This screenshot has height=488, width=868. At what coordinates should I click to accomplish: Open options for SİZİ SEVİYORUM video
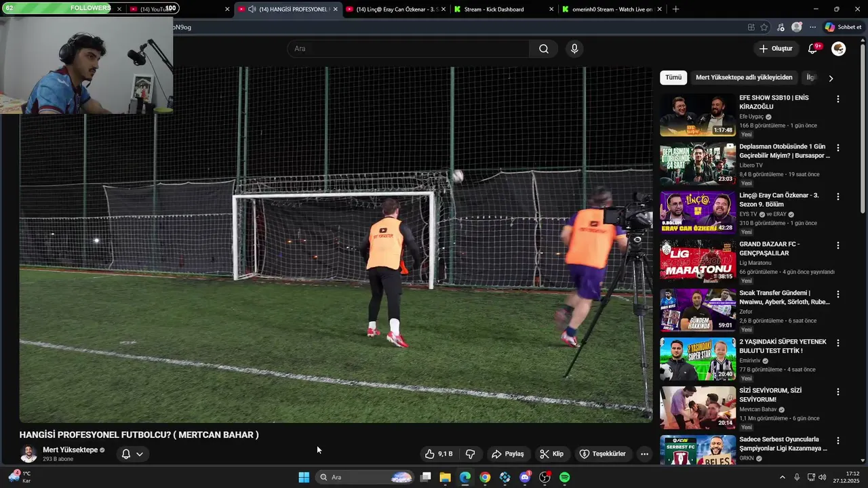pyautogui.click(x=838, y=392)
